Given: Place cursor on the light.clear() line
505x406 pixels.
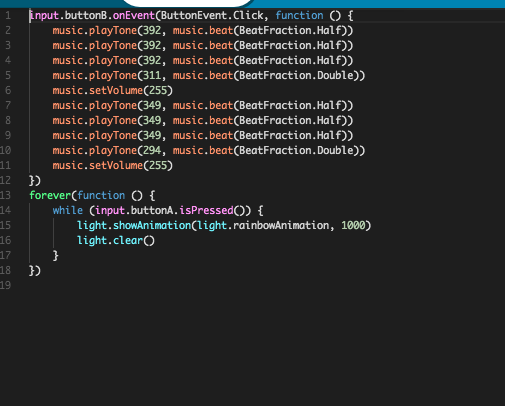Looking at the screenshot, I should 116,241.
